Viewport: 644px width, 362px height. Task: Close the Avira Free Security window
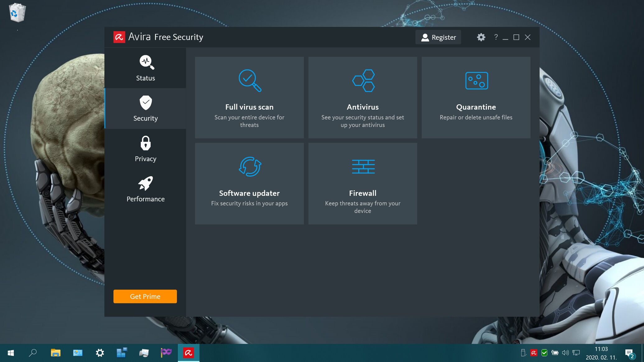tap(528, 37)
